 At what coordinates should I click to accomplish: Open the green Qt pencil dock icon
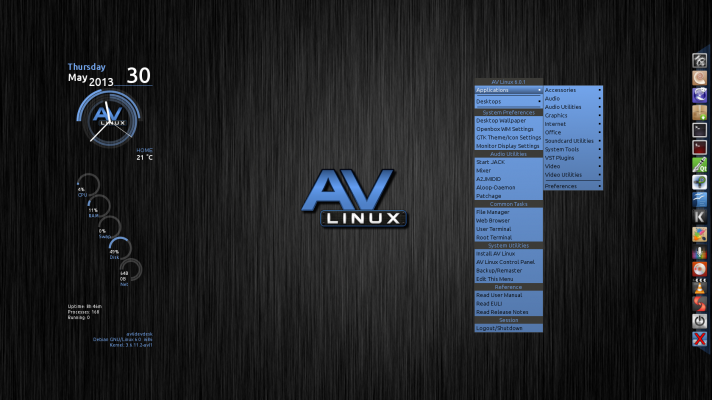699,165
